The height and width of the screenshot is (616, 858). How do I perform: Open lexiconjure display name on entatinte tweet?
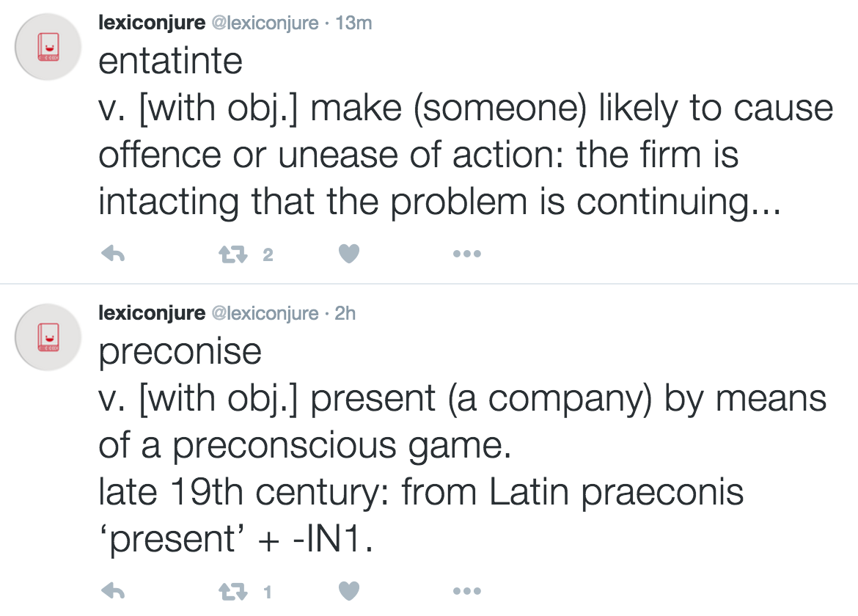pos(152,23)
